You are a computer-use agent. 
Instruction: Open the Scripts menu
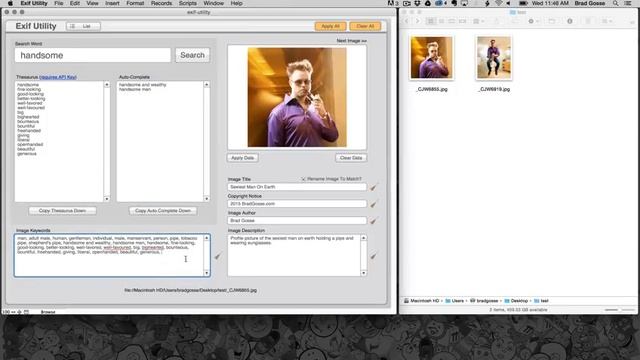coord(188,3)
